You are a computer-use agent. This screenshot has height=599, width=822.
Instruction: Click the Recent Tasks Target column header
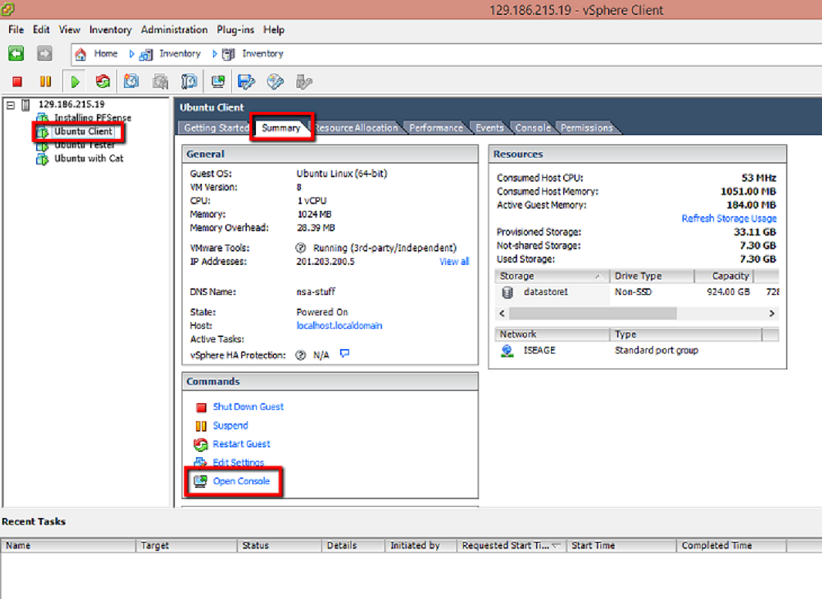(186, 546)
